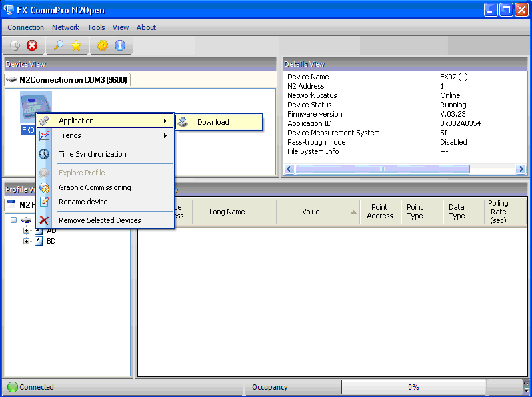Select Download from the Application submenu
The height and width of the screenshot is (397, 532).
click(219, 122)
